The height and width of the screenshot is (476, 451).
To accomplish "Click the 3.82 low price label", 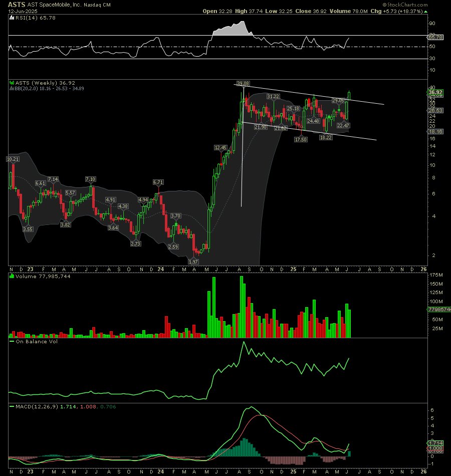I will (x=65, y=224).
